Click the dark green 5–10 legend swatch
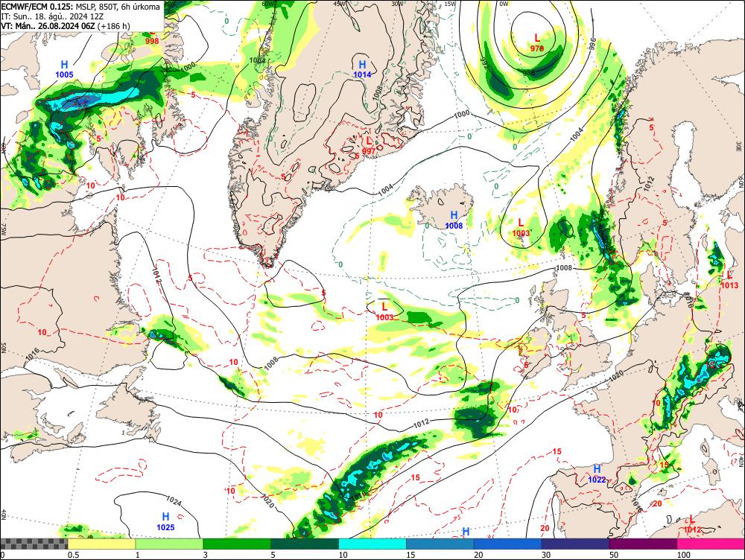 pos(305,544)
